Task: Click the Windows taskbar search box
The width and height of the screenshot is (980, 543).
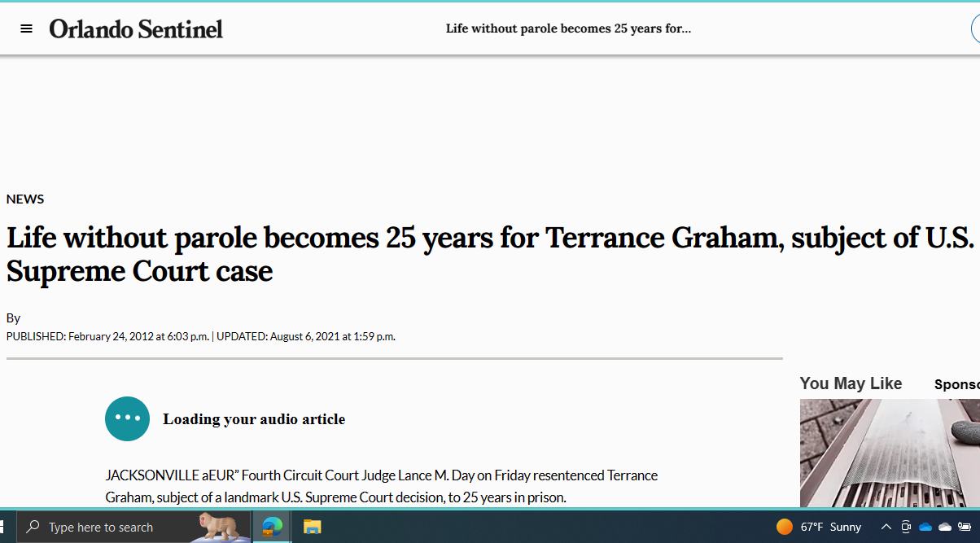Action: coord(134,527)
